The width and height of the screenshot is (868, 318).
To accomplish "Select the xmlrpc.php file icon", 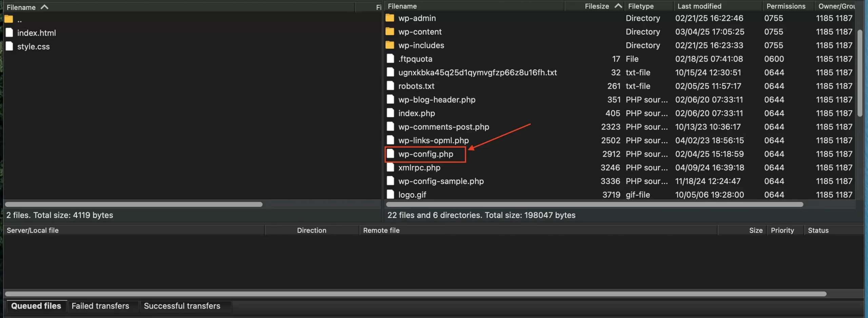I will coord(390,167).
